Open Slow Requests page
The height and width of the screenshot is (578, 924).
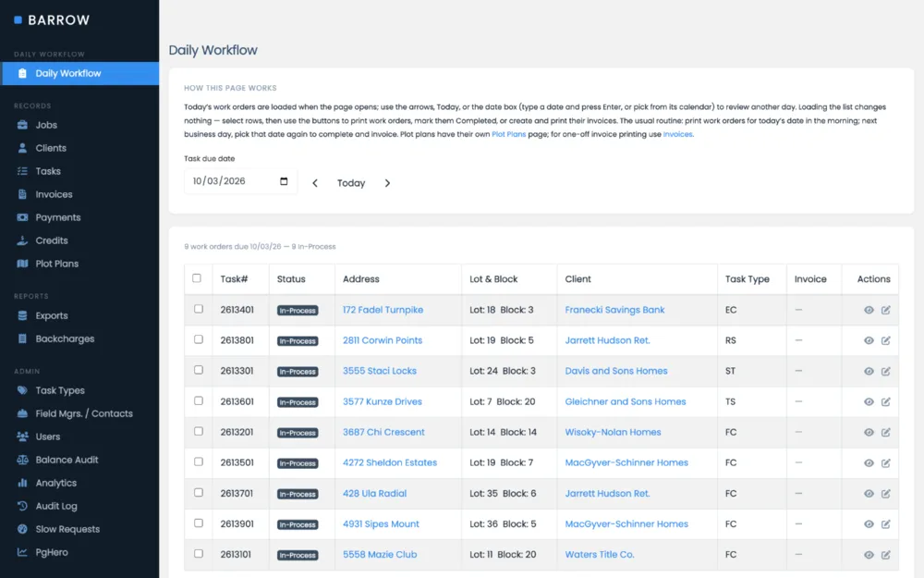click(79, 530)
